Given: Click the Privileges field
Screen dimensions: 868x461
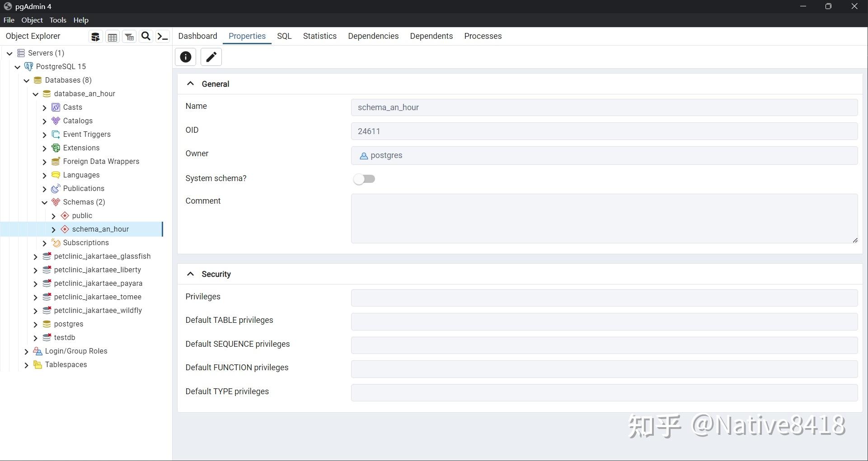Looking at the screenshot, I should 604,298.
